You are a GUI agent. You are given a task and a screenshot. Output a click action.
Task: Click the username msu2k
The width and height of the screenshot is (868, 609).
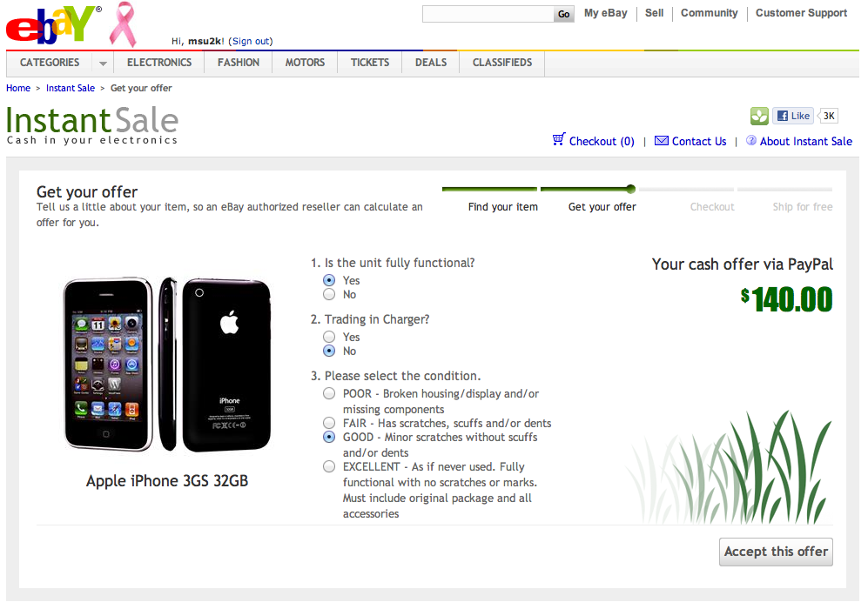click(205, 41)
